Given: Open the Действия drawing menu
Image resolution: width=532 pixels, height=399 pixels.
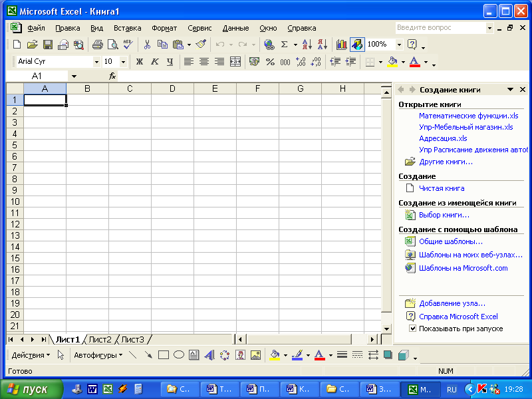Looking at the screenshot, I should click(31, 355).
